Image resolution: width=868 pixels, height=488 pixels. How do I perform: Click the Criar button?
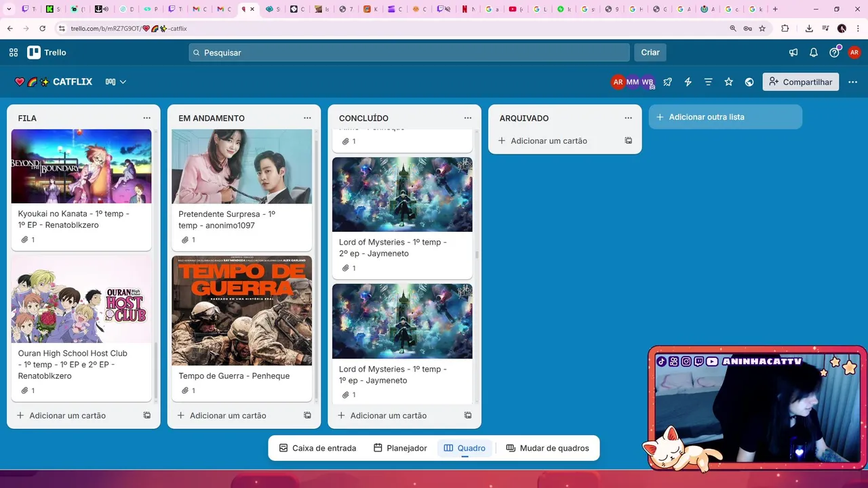tap(650, 52)
